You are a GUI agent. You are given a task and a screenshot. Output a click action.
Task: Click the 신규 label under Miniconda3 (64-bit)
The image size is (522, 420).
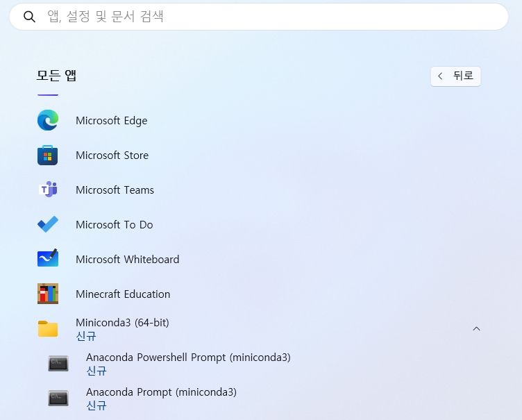[x=86, y=336]
